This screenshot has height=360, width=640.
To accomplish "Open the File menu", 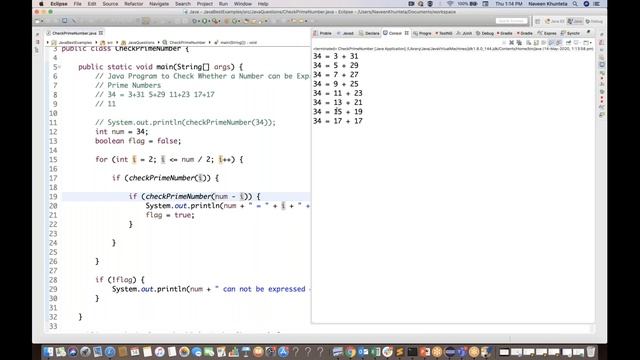I will [x=77, y=4].
